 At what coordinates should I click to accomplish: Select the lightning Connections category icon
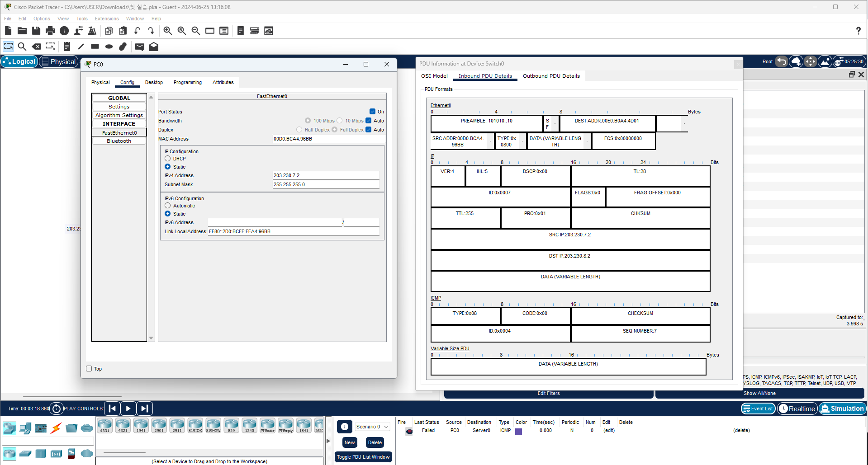tap(56, 428)
